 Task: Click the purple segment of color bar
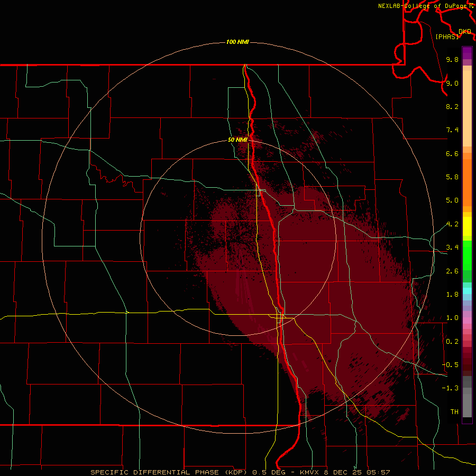[x=467, y=53]
